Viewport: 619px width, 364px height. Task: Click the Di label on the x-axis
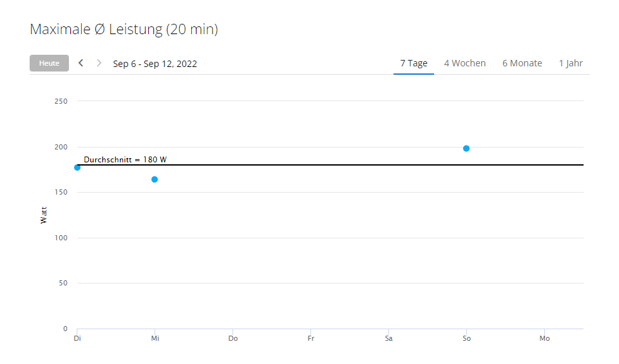[x=77, y=338]
